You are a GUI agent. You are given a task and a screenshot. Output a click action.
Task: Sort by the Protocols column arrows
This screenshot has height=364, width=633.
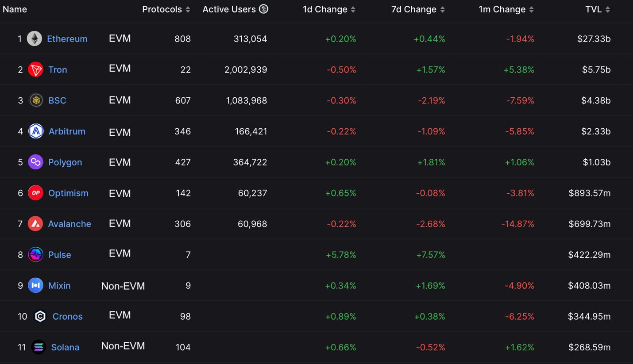pyautogui.click(x=188, y=9)
